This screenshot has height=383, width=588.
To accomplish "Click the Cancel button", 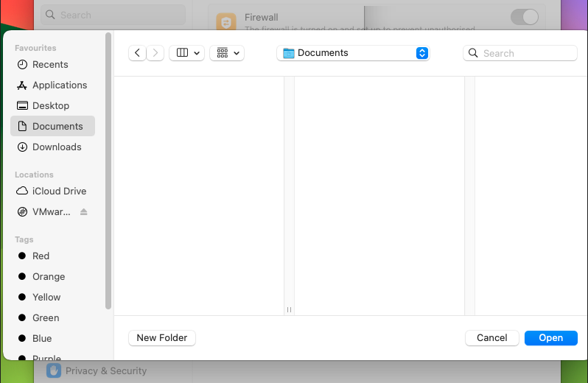I will (x=492, y=338).
